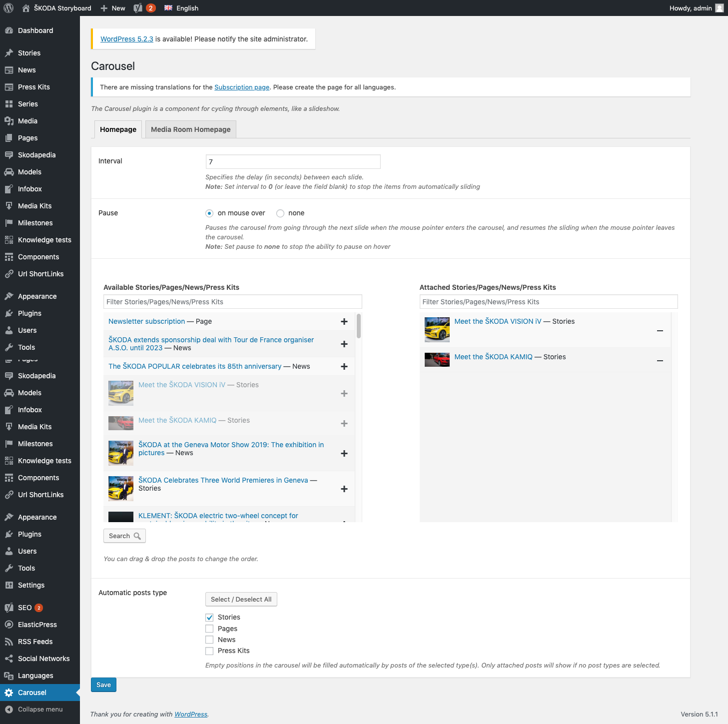
Task: Remove attached Meet the ŠKODA KAMIQ story
Action: 660,361
